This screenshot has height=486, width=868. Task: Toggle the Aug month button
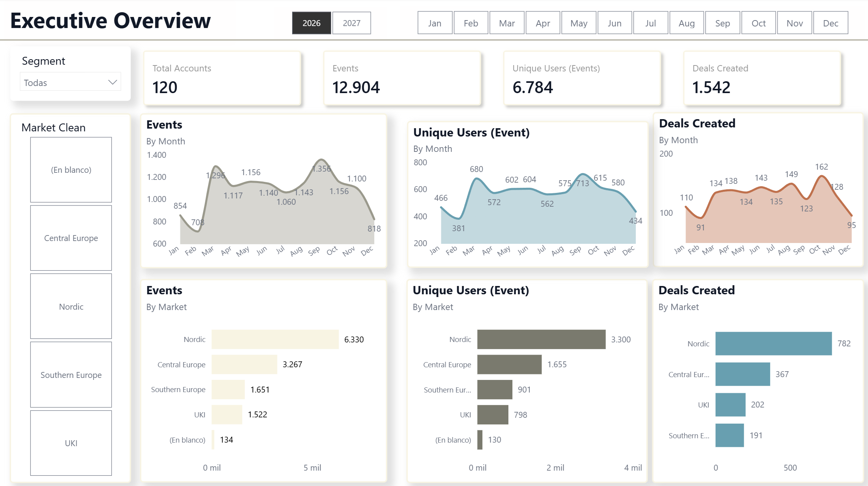tap(686, 23)
